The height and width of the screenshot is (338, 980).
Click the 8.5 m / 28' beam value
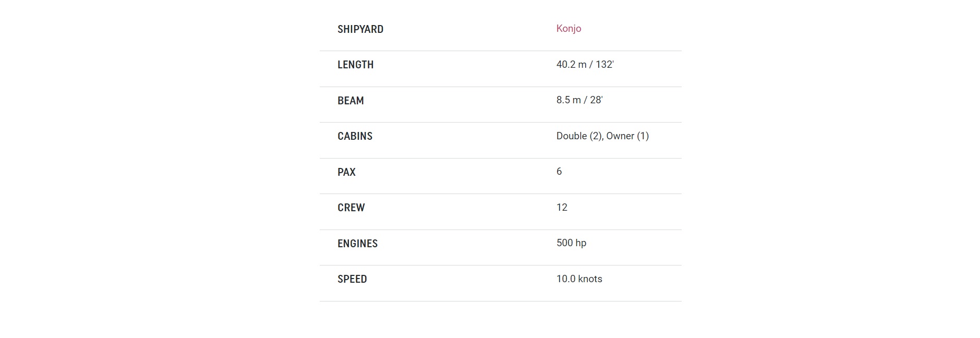coord(579,100)
